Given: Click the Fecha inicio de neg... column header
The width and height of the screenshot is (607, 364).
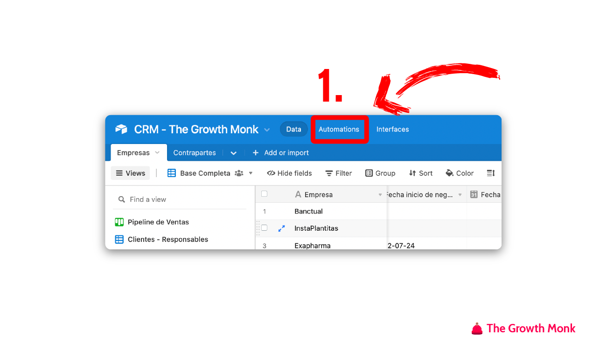Looking at the screenshot, I should [426, 194].
